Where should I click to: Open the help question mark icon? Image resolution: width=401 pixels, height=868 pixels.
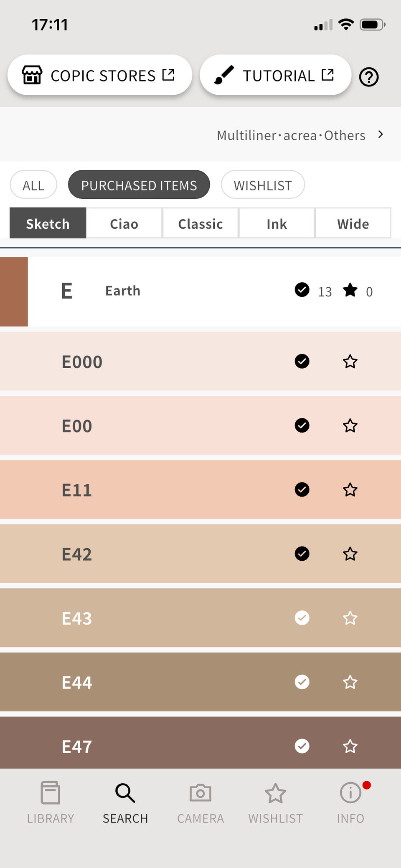click(369, 77)
